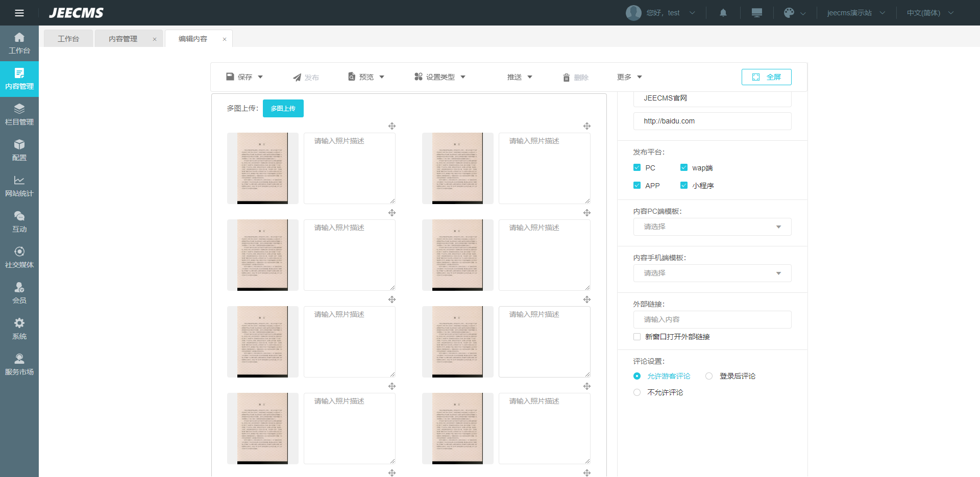Open 网站统计 in the sidebar
Image resolution: width=980 pixels, height=477 pixels.
[x=19, y=186]
